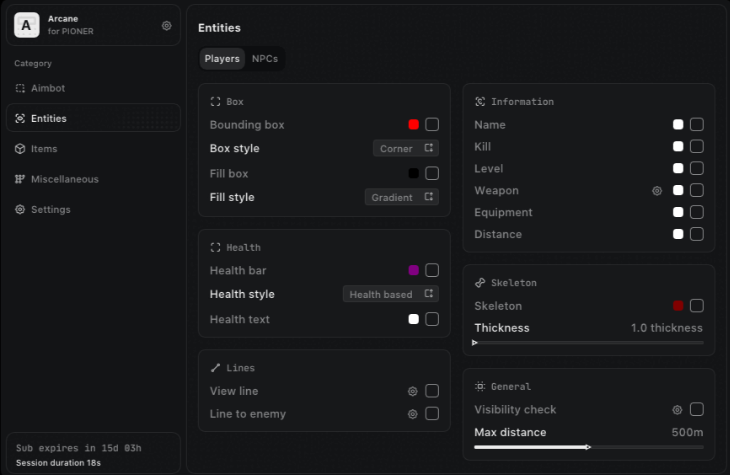Click the Max distance slider track
Image resolution: width=730 pixels, height=475 pixels.
(588, 447)
